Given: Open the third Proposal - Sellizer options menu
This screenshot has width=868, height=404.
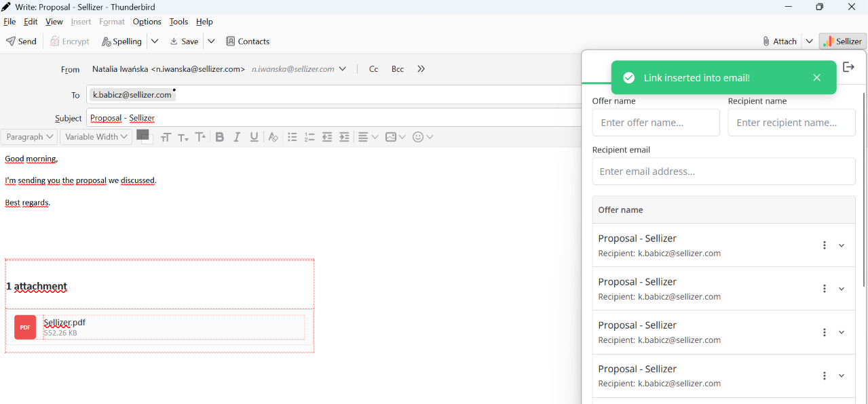Looking at the screenshot, I should tap(825, 332).
